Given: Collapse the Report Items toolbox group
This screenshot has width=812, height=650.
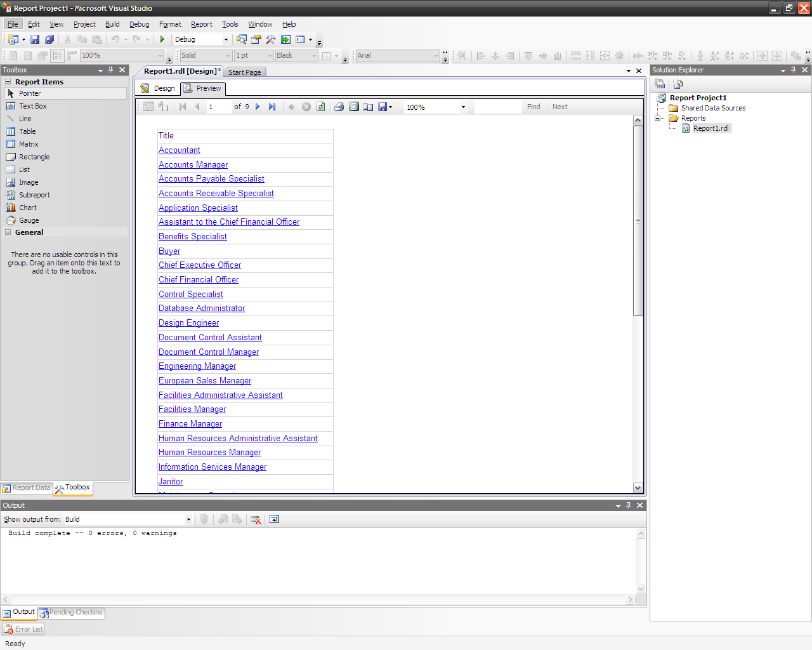Looking at the screenshot, I should pyautogui.click(x=8, y=82).
